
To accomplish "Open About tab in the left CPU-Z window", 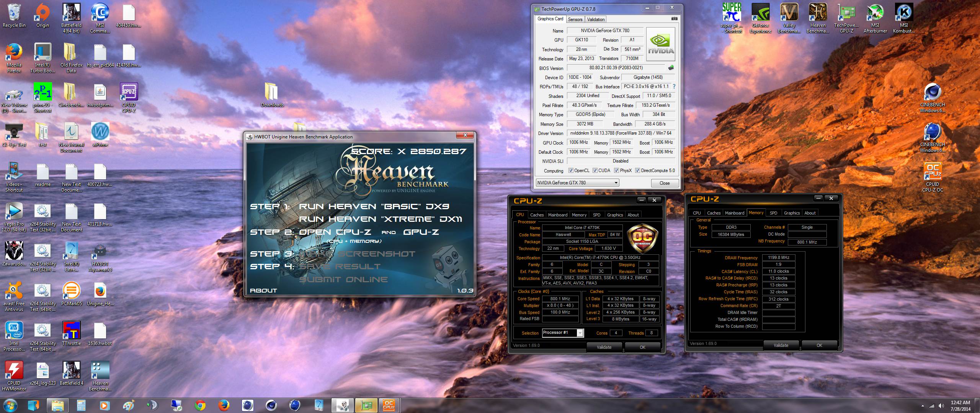I will (633, 215).
